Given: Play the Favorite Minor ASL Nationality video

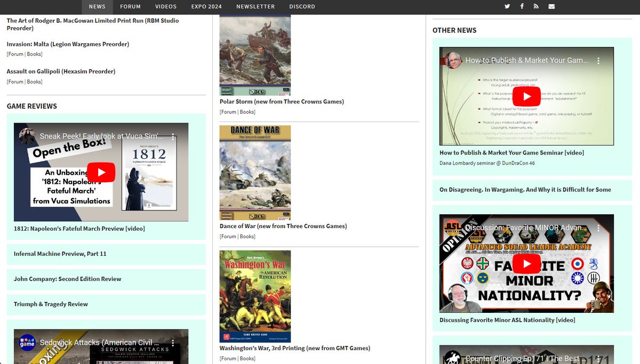Looking at the screenshot, I should [x=526, y=263].
